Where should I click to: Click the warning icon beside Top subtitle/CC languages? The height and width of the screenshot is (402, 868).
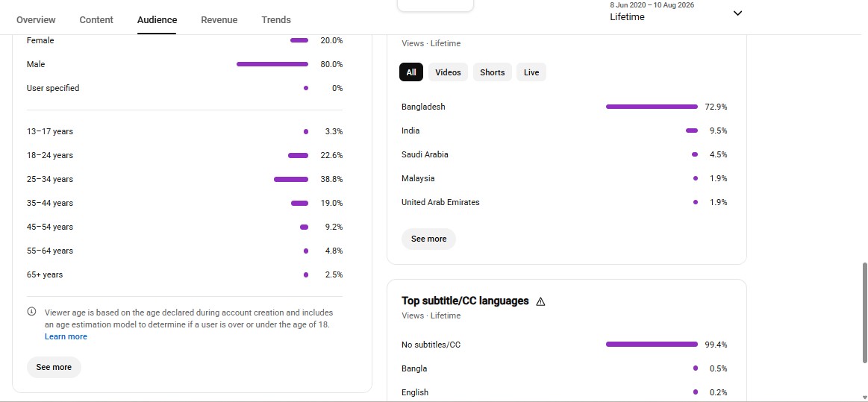541,301
